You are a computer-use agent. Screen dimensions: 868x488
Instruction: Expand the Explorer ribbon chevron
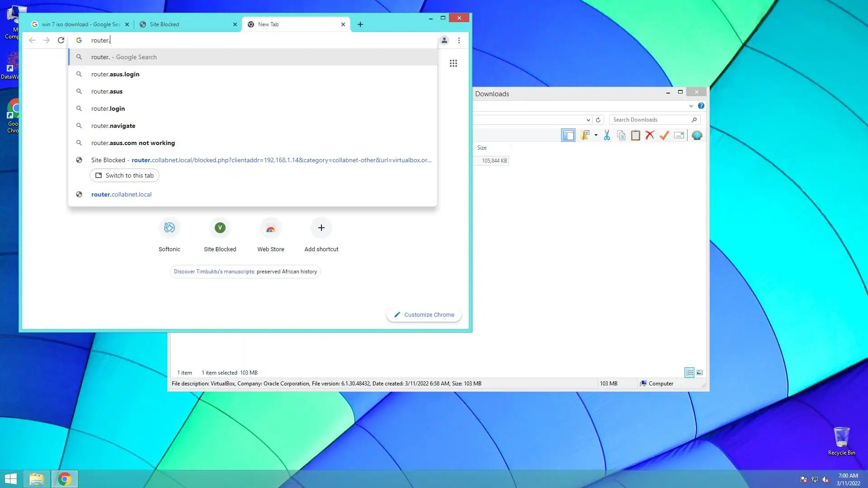pyautogui.click(x=691, y=106)
